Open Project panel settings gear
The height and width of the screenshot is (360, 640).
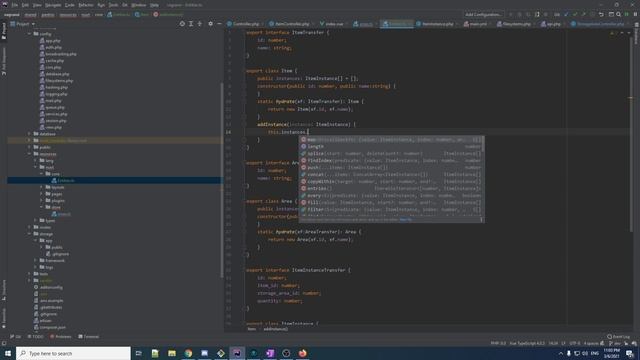coord(211,24)
